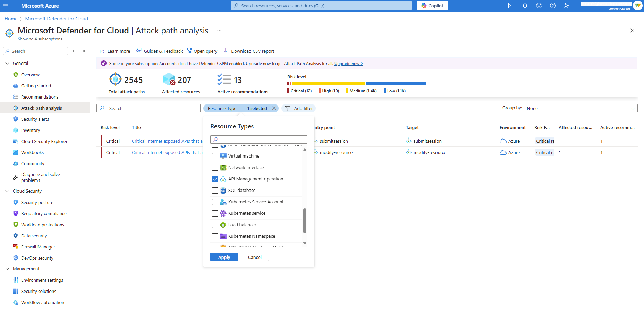Screen dimensions: 644x329
Task: Check the Load balancer checkbox
Action: coord(215,225)
